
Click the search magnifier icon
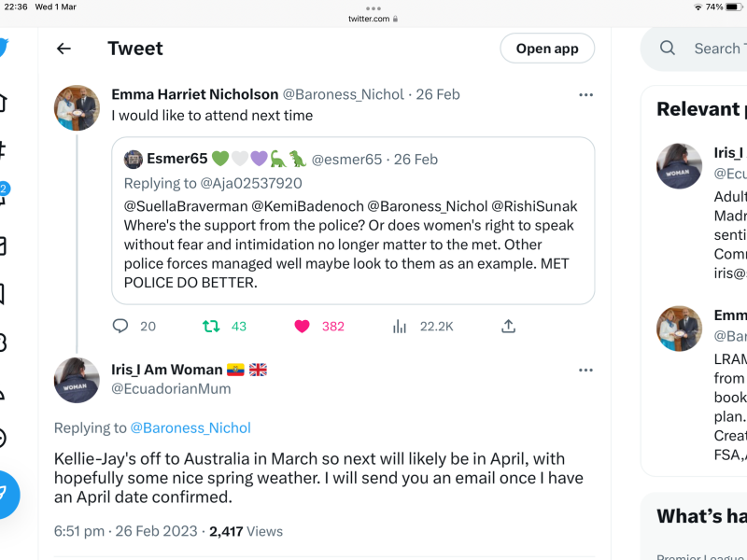pos(668,49)
